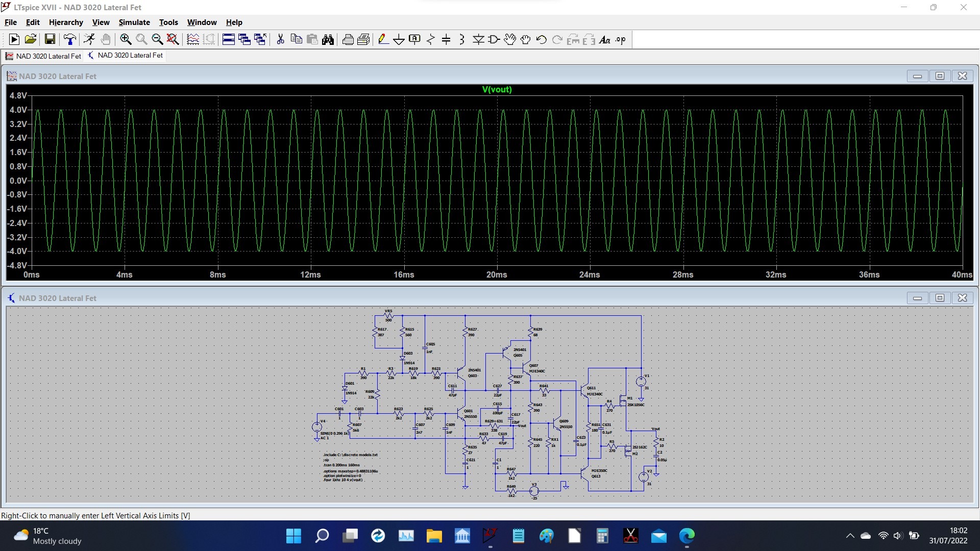The image size is (980, 551).
Task: Open the File menu
Action: pyautogui.click(x=11, y=22)
